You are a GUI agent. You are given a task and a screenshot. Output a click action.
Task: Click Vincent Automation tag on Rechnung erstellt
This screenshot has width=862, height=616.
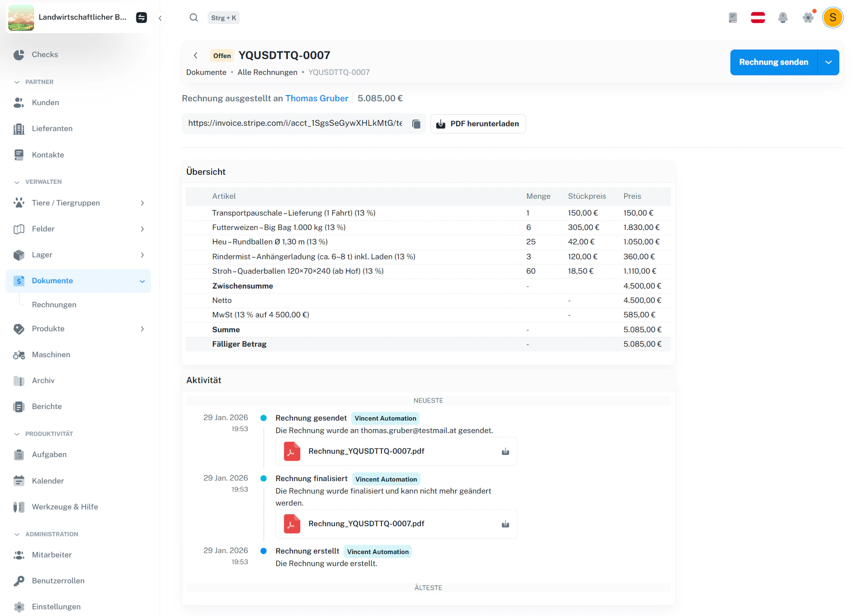pos(378,552)
